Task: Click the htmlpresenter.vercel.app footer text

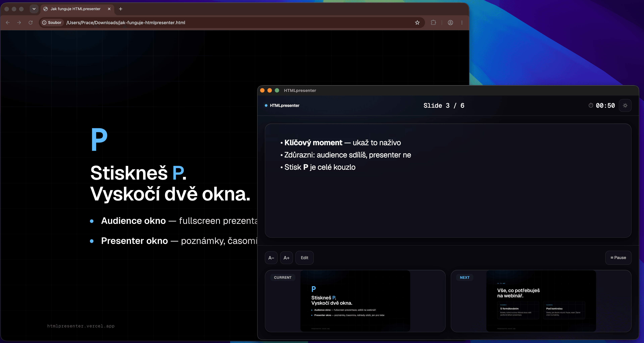Action: tap(81, 326)
